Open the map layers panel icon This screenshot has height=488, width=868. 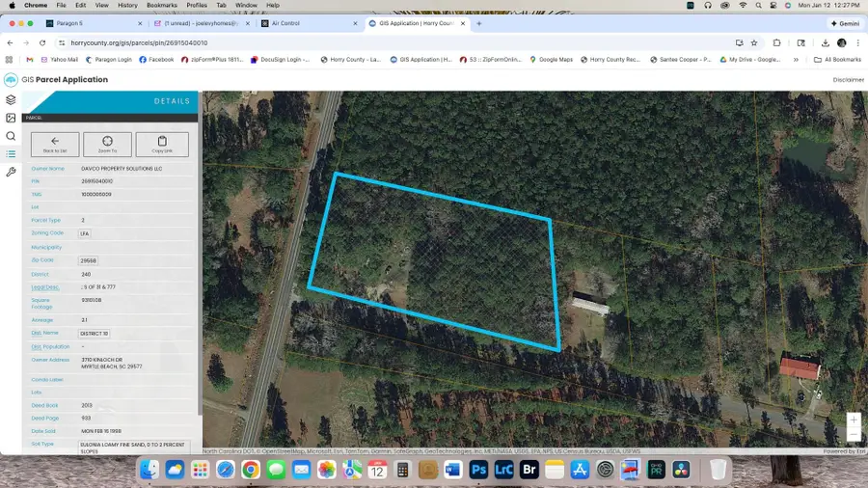pos(11,99)
